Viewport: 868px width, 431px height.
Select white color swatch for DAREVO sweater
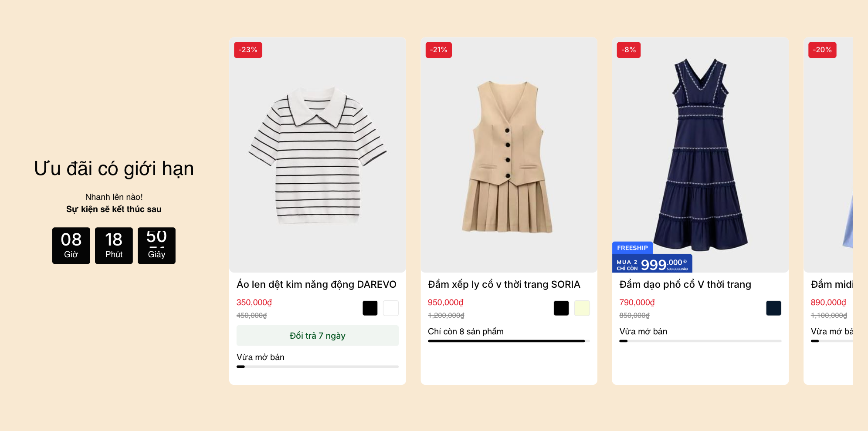[390, 308]
